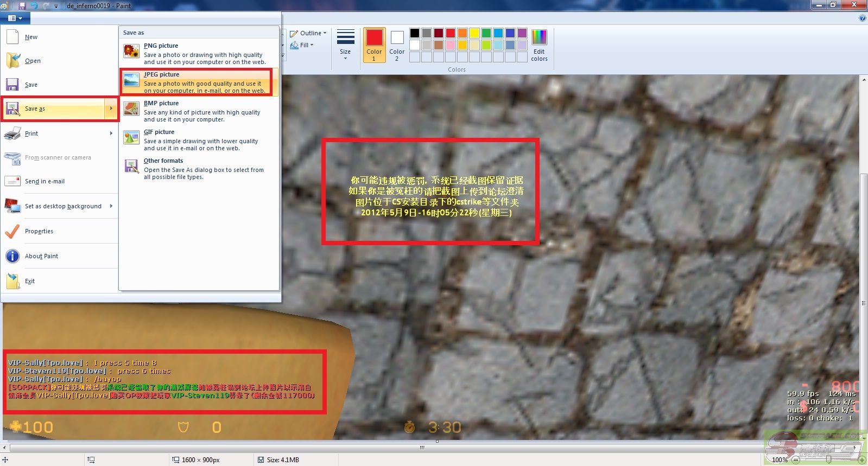
Task: Select Color 1 foreground swatch button
Action: coord(374,45)
